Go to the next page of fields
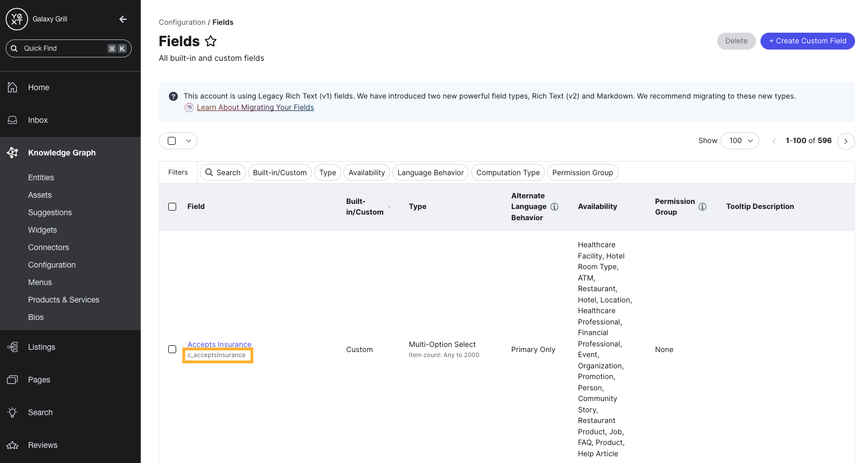This screenshot has height=463, width=868. [x=845, y=141]
